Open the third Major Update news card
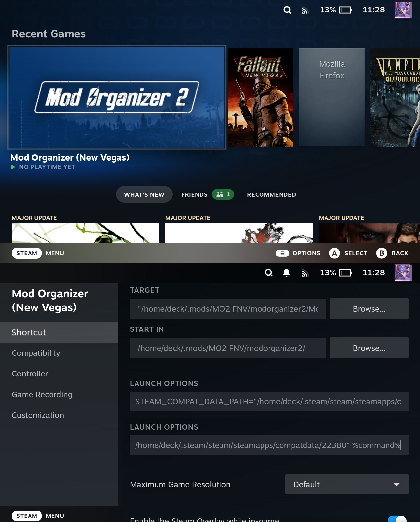 pos(369,233)
